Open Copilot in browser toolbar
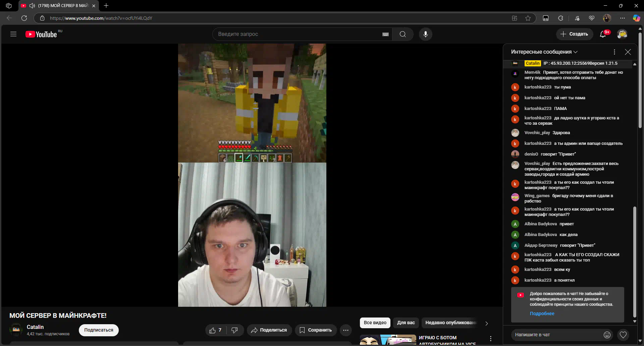The width and height of the screenshot is (644, 346). [636, 18]
